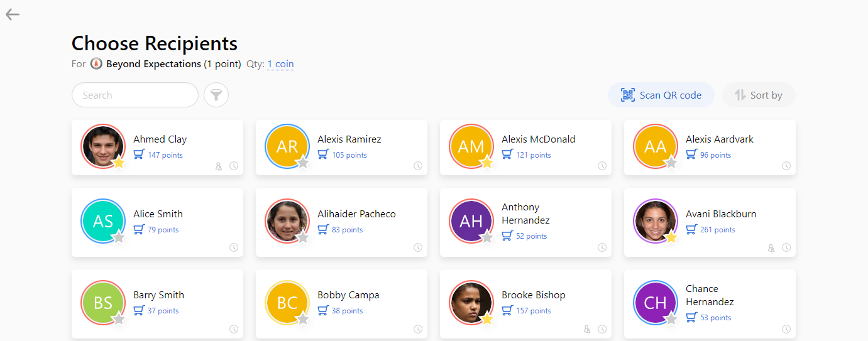
Task: Toggle the star on Ahmed Clay's avatar
Action: click(119, 163)
